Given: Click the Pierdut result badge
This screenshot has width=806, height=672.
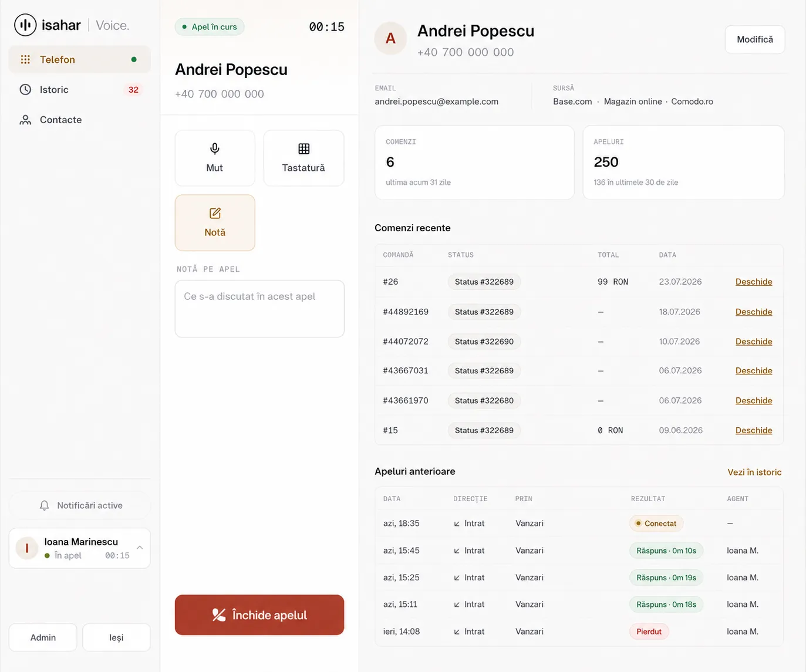Looking at the screenshot, I should (x=649, y=632).
